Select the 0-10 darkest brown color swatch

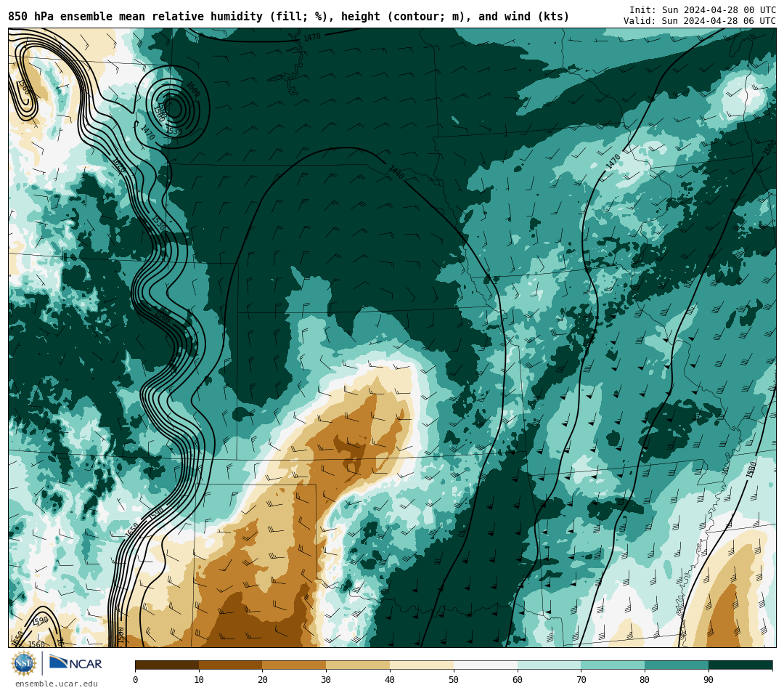point(167,665)
